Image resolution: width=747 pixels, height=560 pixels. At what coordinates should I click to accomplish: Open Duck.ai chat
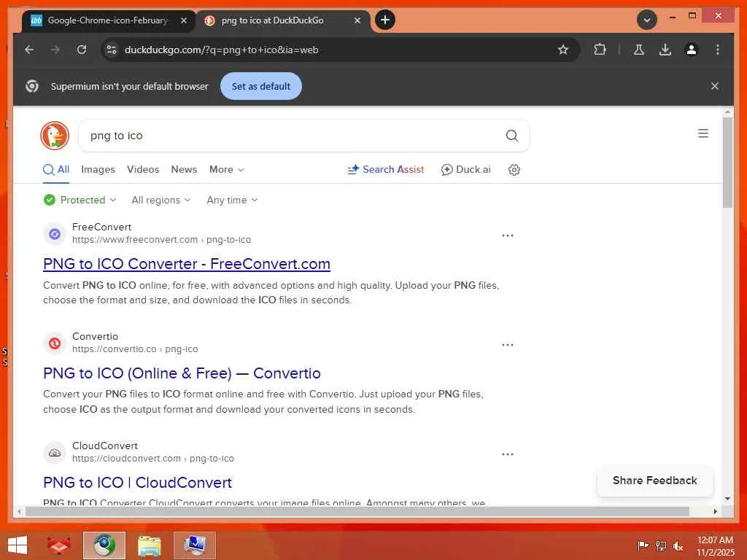pos(466,169)
